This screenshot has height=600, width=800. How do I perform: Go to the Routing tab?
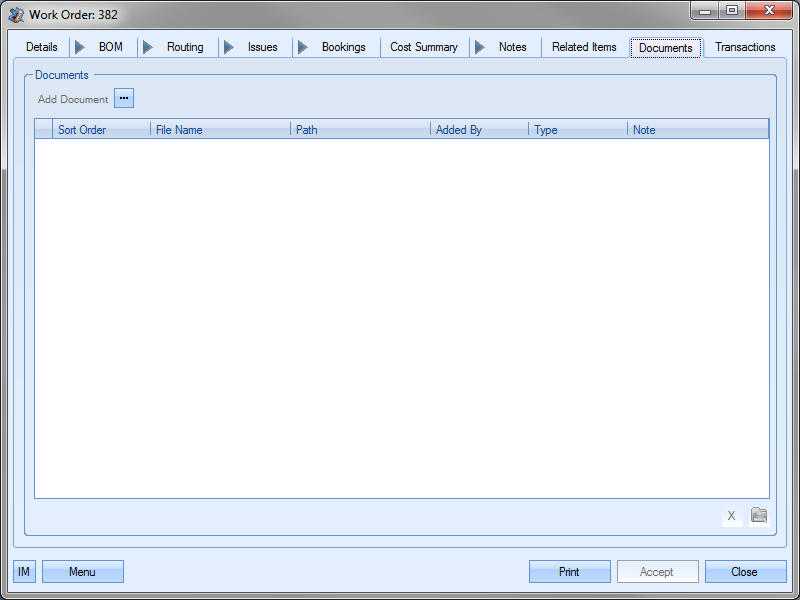pos(185,47)
